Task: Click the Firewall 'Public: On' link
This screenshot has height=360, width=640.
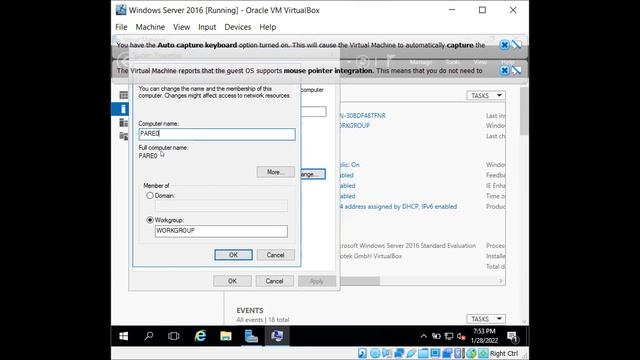Action: pyautogui.click(x=349, y=165)
